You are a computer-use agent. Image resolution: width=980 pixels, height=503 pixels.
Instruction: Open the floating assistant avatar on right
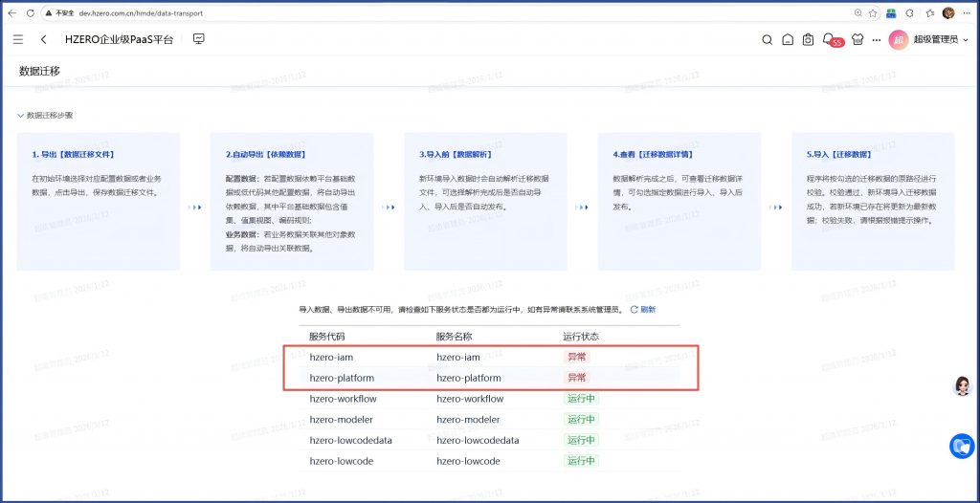963,385
